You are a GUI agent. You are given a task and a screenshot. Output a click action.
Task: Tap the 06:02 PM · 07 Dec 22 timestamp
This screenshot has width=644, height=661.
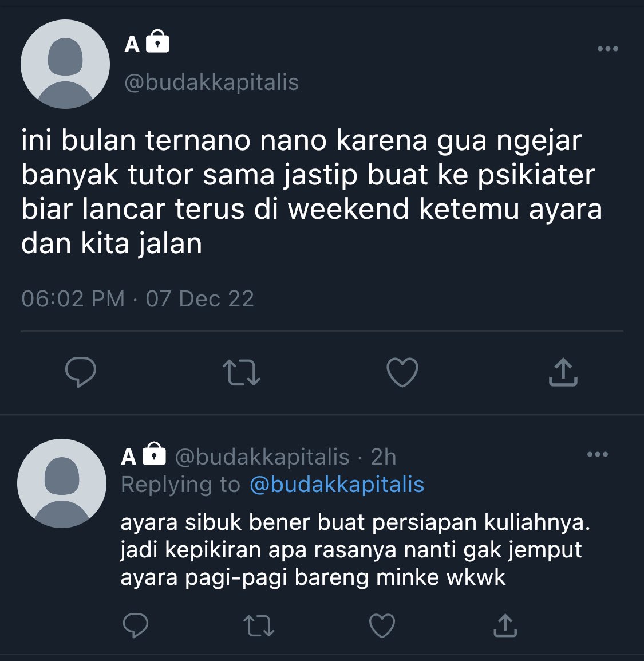point(138,299)
